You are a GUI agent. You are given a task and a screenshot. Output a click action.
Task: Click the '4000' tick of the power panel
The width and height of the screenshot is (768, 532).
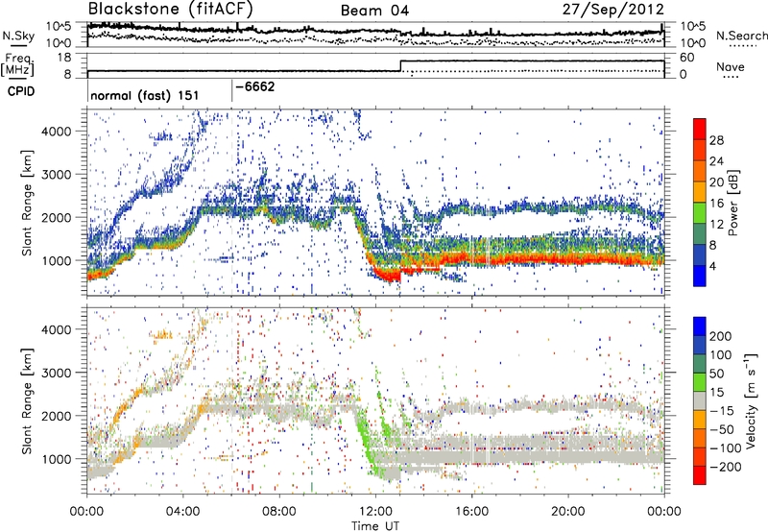(57, 132)
